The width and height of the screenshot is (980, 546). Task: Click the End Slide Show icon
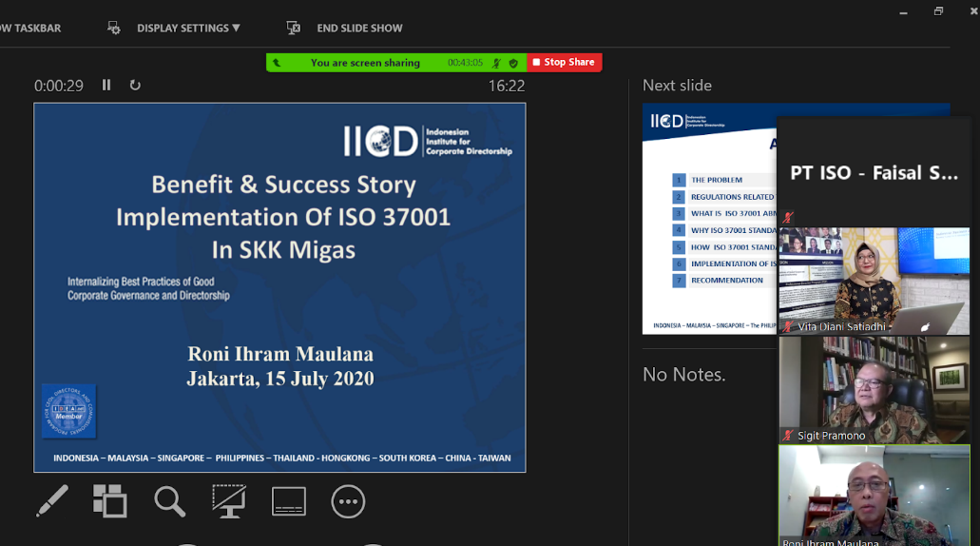293,28
